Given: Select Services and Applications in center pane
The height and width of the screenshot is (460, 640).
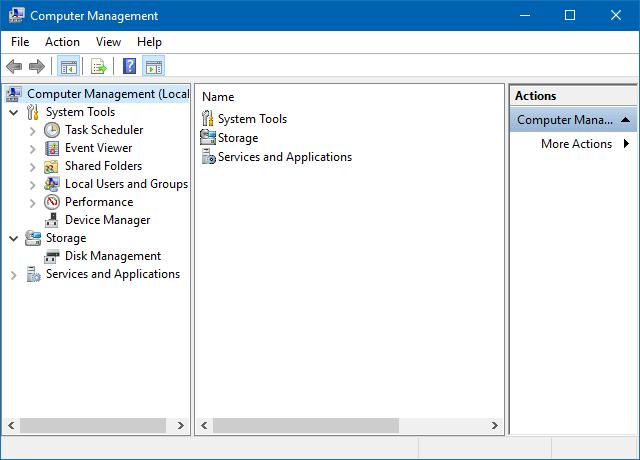Looking at the screenshot, I should (x=284, y=157).
